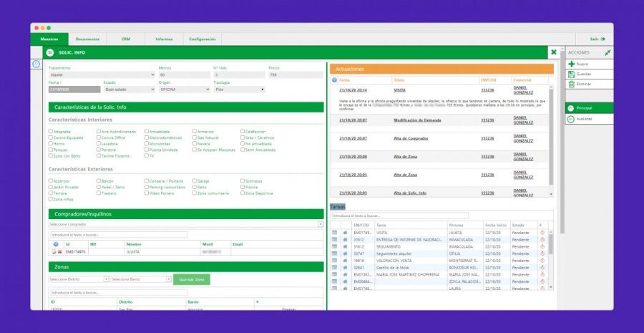Enable the Aire Acondicionado checkbox
The height and width of the screenshot is (333, 644).
[x=99, y=132]
